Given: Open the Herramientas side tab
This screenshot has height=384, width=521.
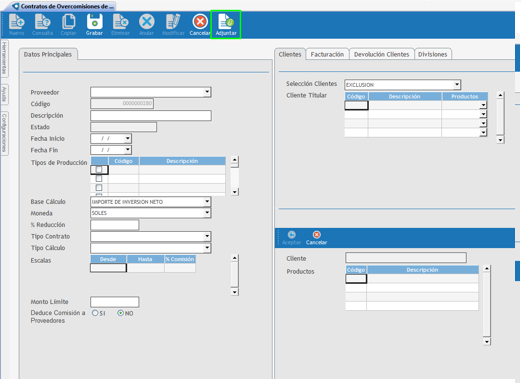Looking at the screenshot, I should coord(4,59).
